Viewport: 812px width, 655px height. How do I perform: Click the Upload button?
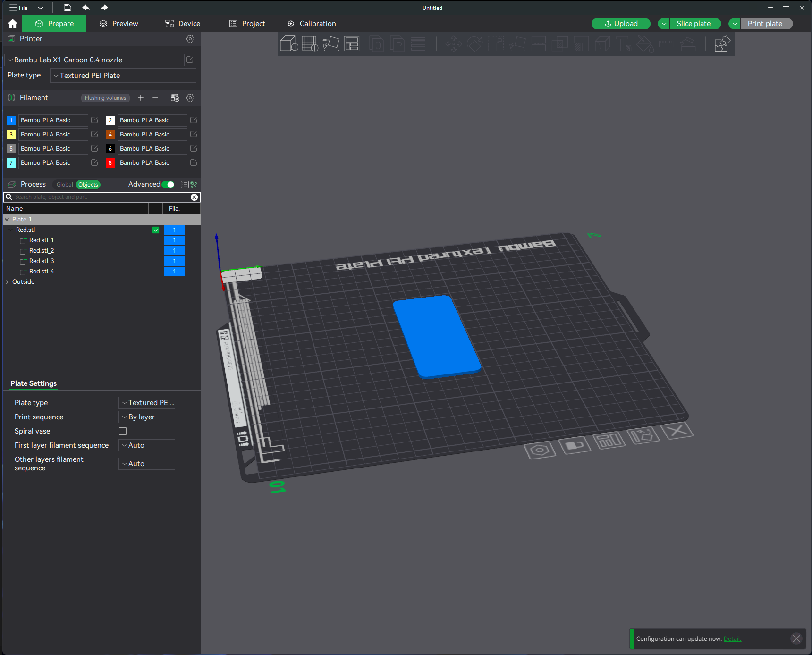pos(621,24)
